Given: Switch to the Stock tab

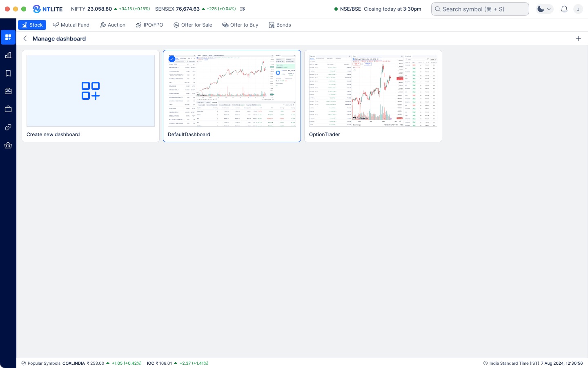Looking at the screenshot, I should click(x=32, y=25).
